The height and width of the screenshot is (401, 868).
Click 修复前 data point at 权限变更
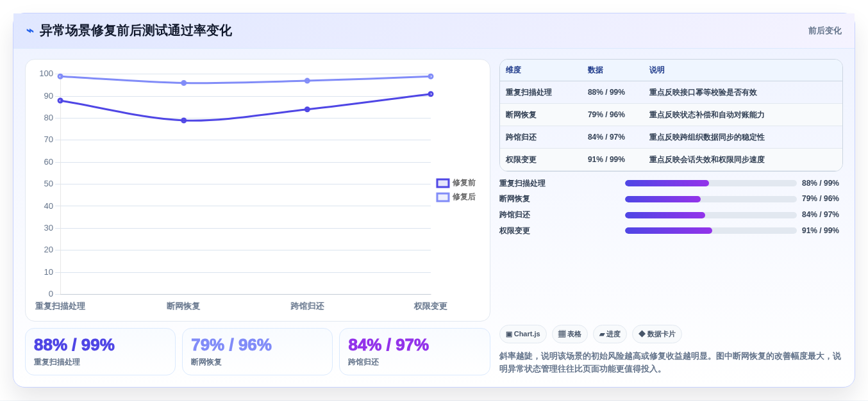click(431, 94)
